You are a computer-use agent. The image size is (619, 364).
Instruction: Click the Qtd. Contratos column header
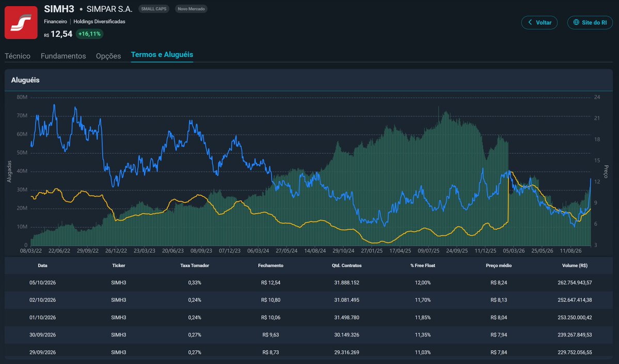pos(346,266)
